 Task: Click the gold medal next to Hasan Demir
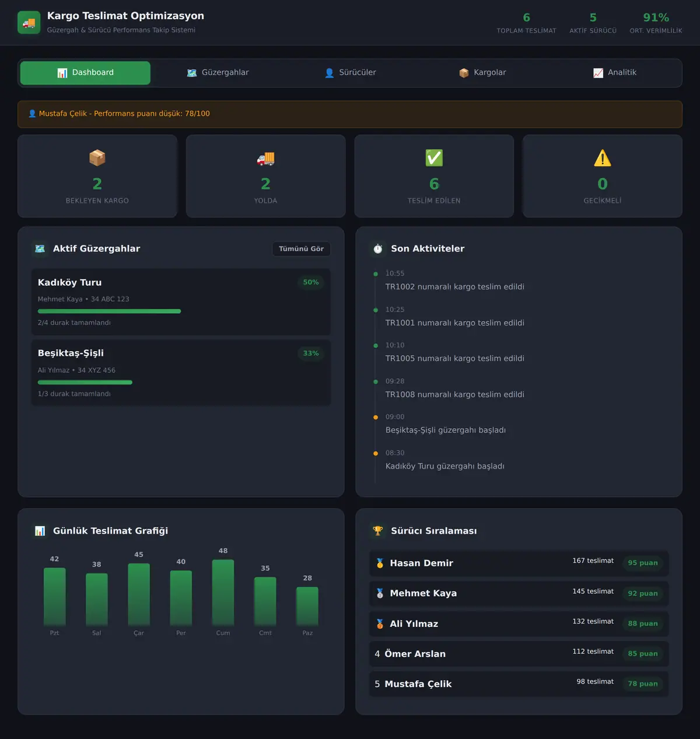pyautogui.click(x=380, y=563)
